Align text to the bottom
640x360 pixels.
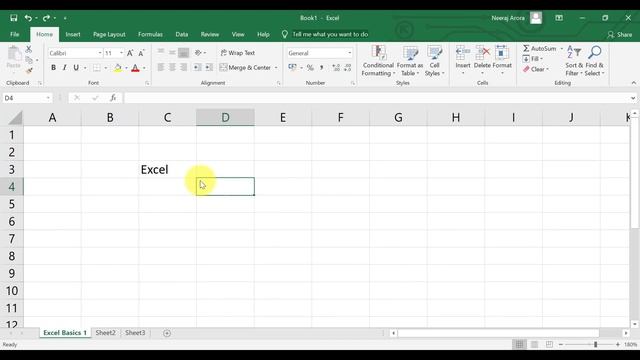coord(184,53)
